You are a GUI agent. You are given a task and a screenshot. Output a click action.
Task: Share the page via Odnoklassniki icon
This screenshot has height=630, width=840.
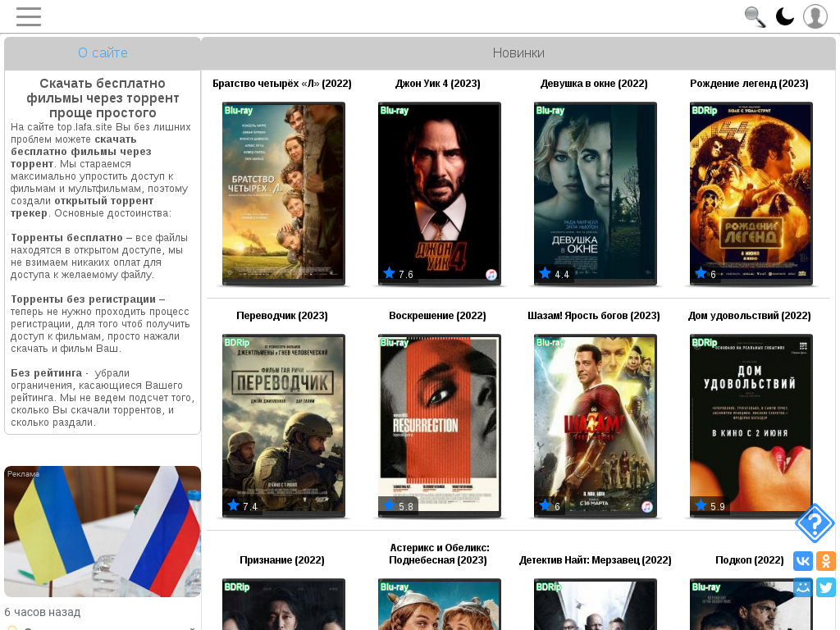coord(826,561)
